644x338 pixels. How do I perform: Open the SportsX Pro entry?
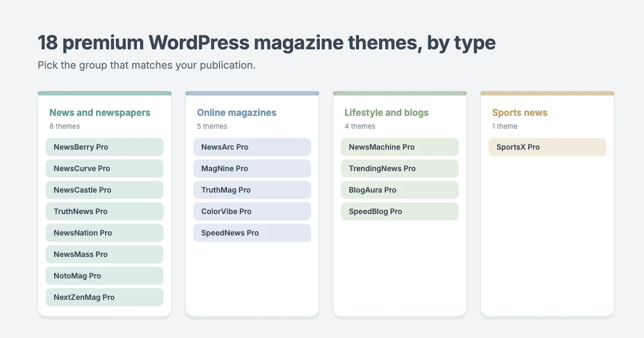pyautogui.click(x=547, y=147)
